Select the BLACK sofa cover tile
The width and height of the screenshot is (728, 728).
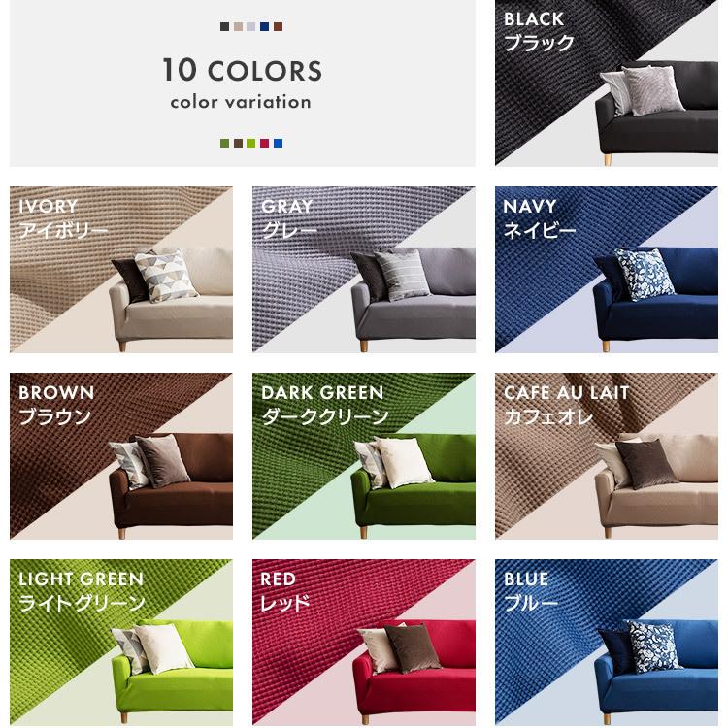[607, 83]
